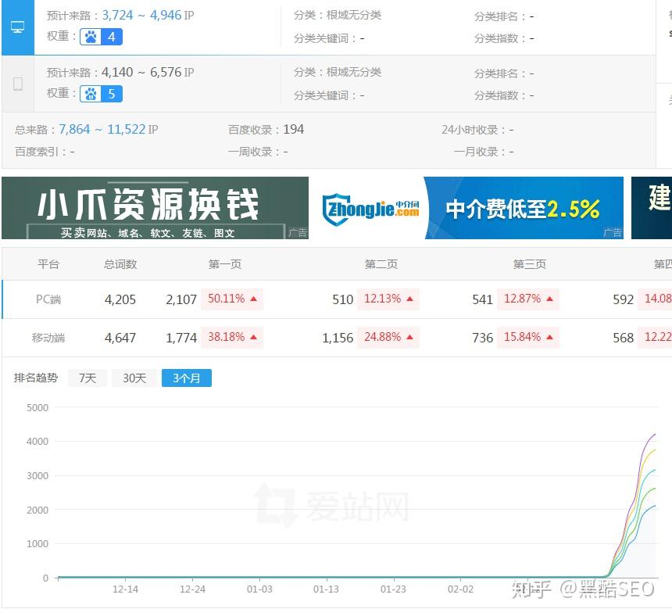Click the red up arrow beside 50.11%
Image resolution: width=672 pixels, height=616 pixels.
coord(253,299)
